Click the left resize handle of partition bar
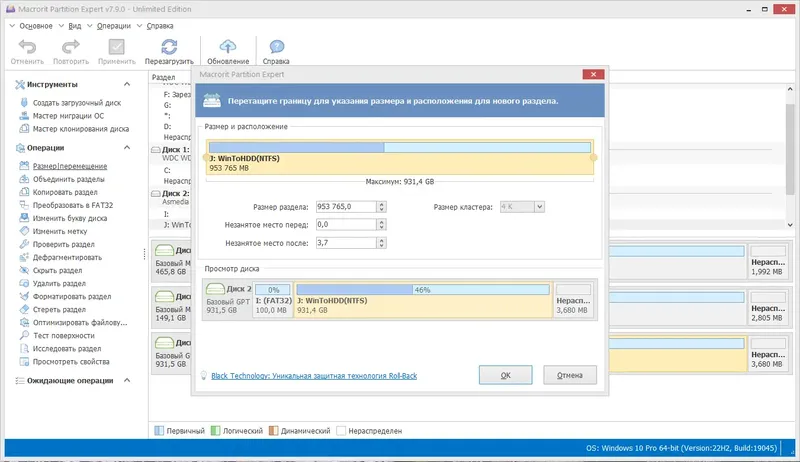The height and width of the screenshot is (462, 800). tap(206, 158)
